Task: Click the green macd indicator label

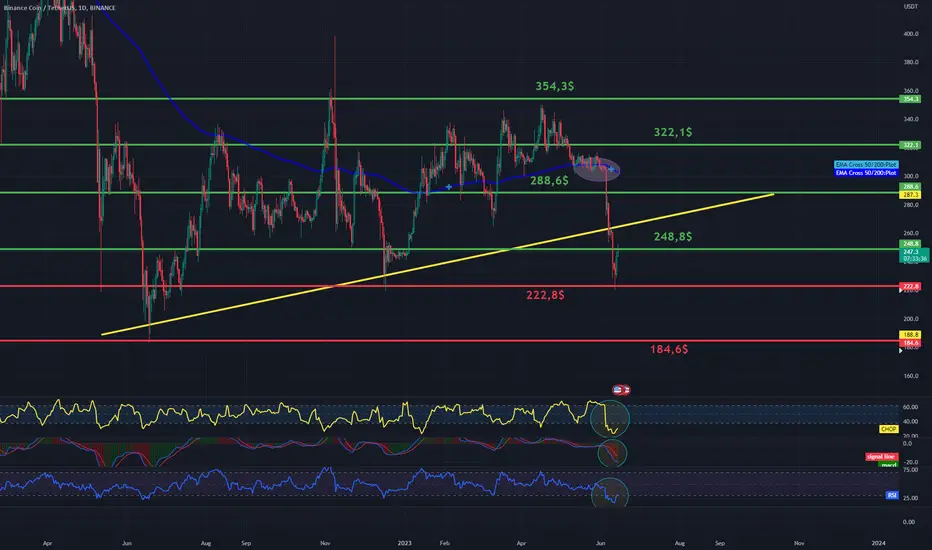Action: coord(889,464)
